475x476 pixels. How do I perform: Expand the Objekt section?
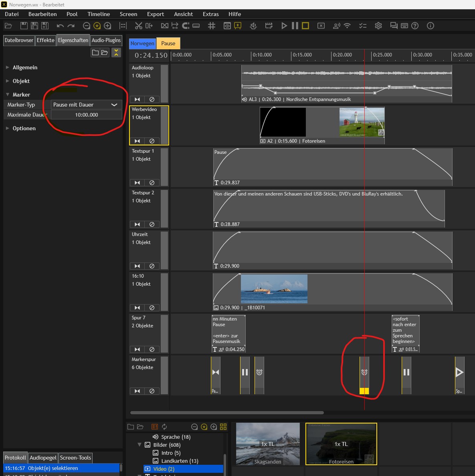click(8, 81)
